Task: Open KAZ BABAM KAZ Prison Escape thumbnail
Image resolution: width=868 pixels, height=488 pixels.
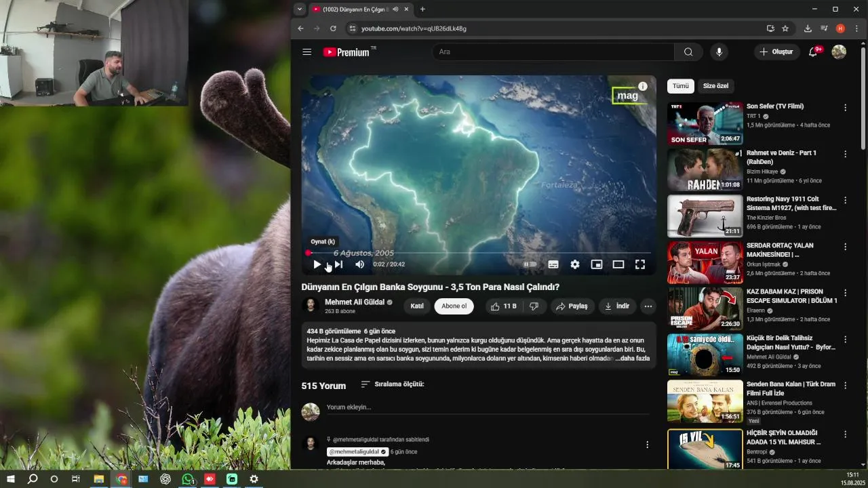Action: pos(705,308)
